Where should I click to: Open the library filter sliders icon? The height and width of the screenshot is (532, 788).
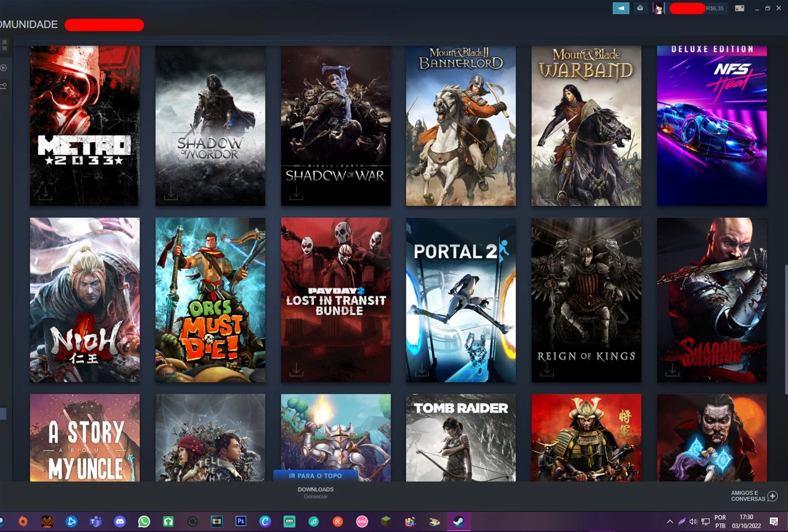[x=3, y=86]
